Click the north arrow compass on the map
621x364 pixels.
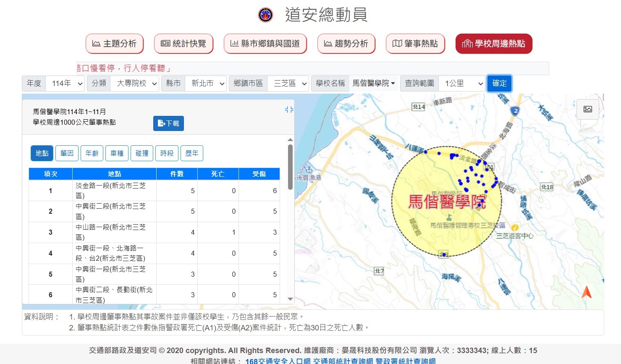click(x=586, y=292)
